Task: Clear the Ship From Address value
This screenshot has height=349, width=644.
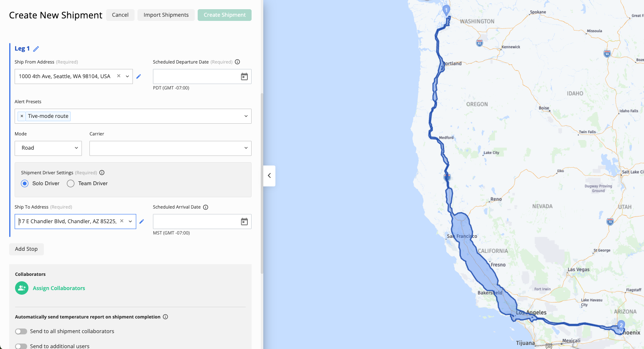Action: [x=119, y=76]
